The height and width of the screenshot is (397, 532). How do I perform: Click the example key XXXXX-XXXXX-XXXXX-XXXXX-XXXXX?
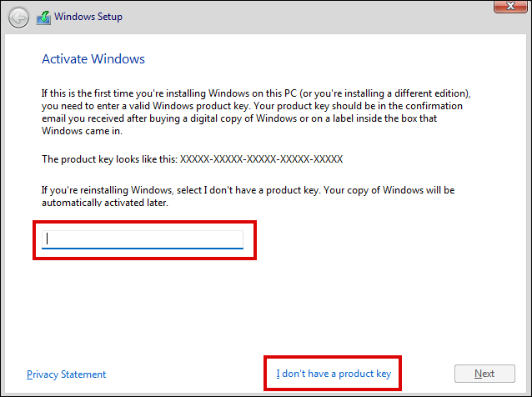pos(261,159)
